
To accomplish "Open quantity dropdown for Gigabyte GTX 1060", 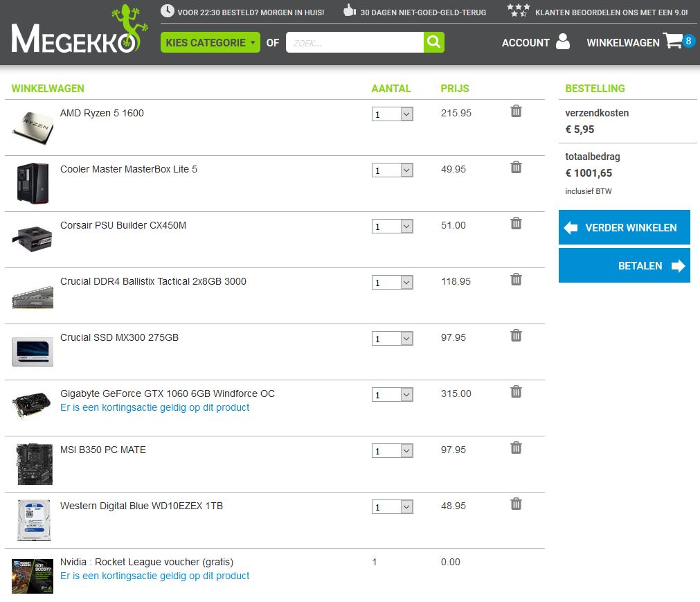I will click(x=393, y=395).
